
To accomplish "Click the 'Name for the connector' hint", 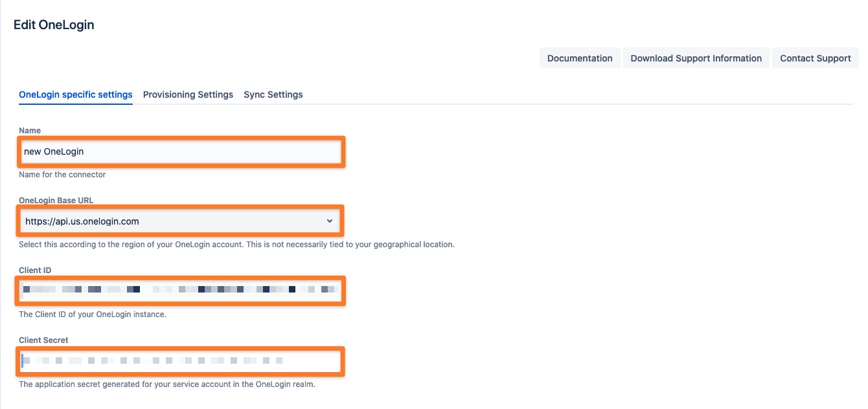I will (x=62, y=175).
